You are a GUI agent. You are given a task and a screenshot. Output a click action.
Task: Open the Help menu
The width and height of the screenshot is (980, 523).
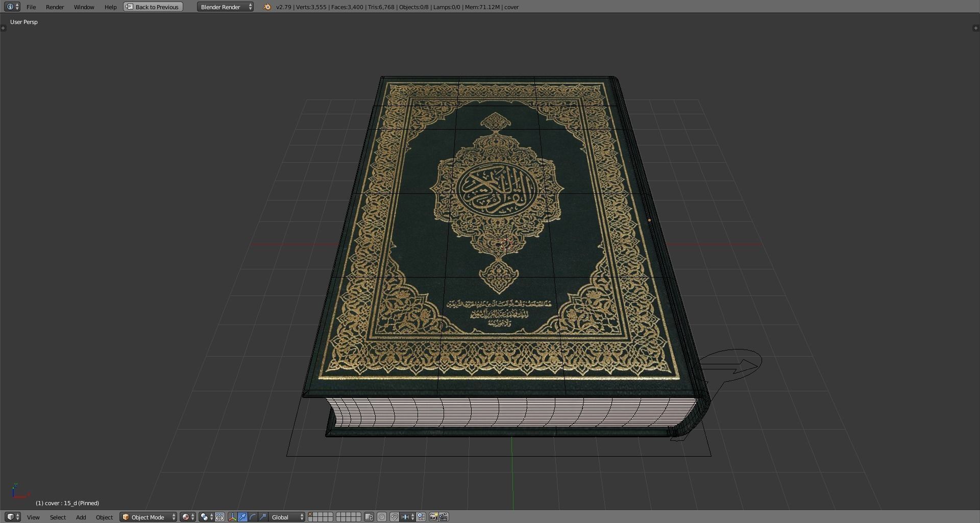(x=110, y=7)
